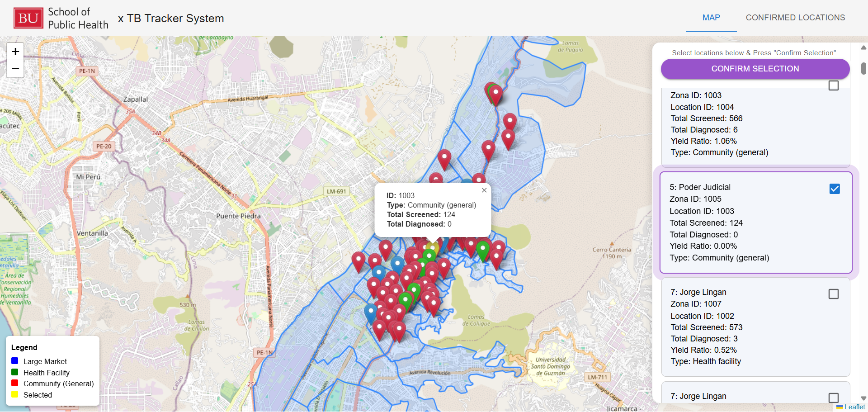Click the '5: Poder Judicial' card title
Image resolution: width=868 pixels, height=412 pixels.
700,187
